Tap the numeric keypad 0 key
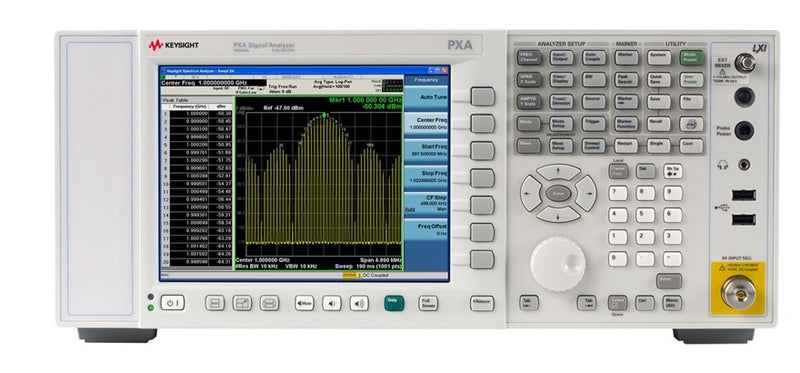This screenshot has width=800, height=373. [618, 259]
